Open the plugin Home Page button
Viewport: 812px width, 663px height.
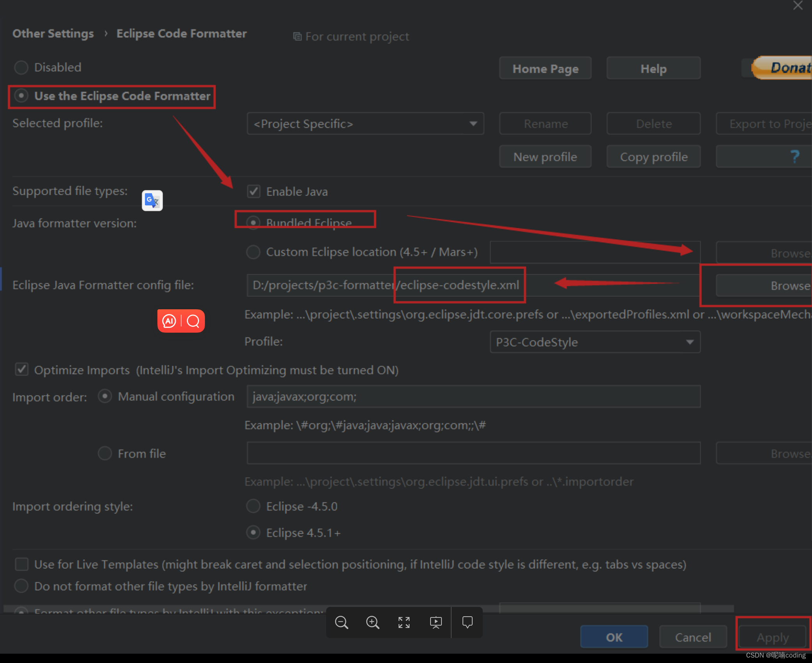(545, 69)
